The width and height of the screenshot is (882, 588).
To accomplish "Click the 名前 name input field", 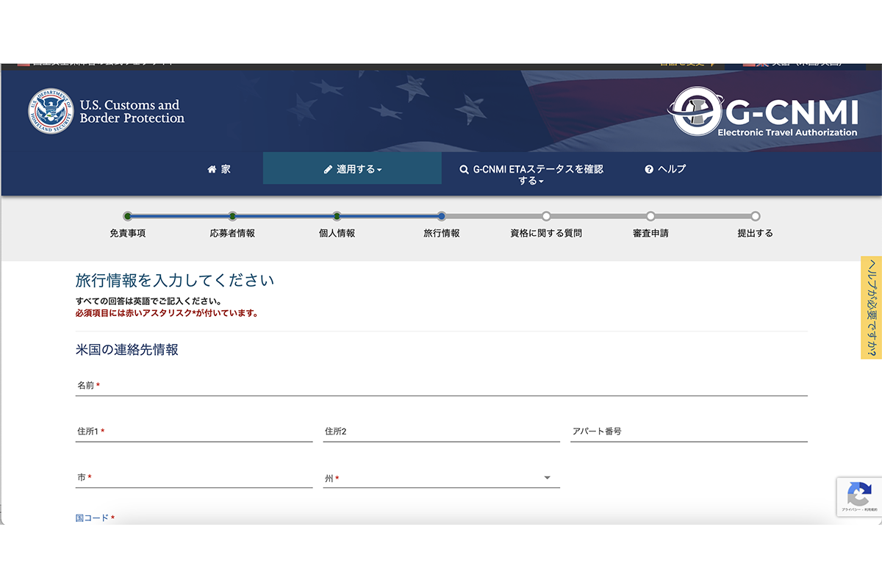I will 441,386.
